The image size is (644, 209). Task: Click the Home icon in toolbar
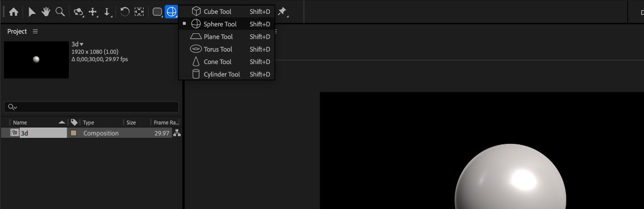(13, 12)
